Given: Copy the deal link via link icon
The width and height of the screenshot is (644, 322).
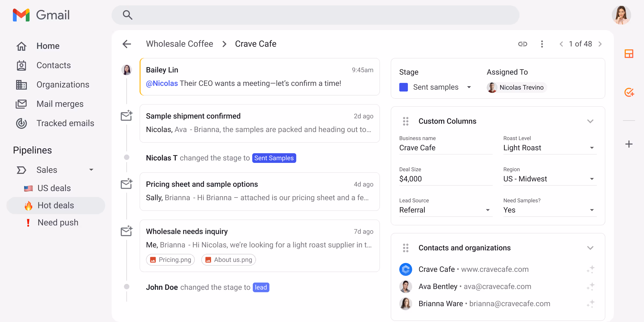Looking at the screenshot, I should tap(523, 44).
